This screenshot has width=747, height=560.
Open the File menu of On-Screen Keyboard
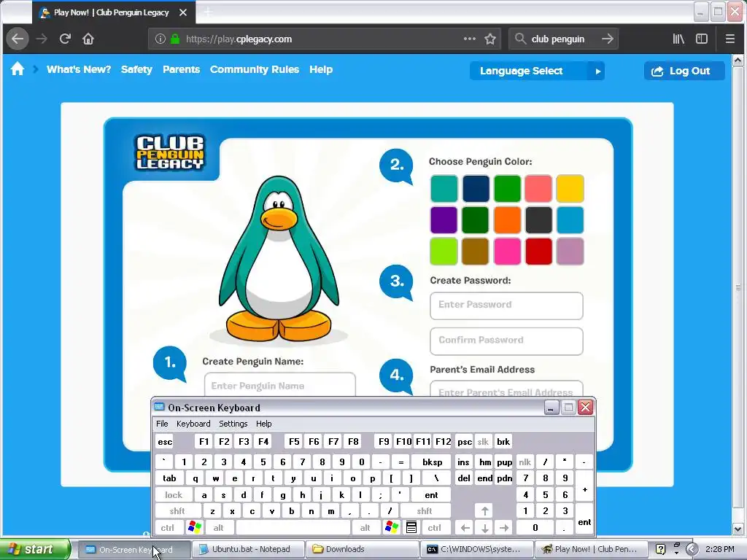162,424
